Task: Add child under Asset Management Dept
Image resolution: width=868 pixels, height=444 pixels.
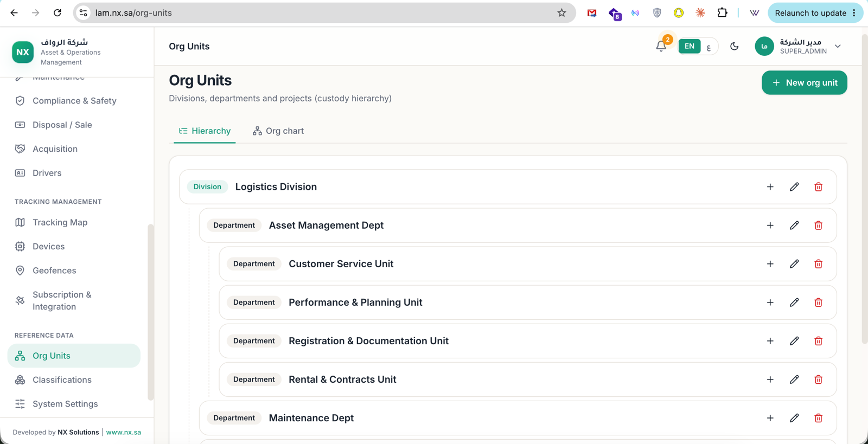Action: (x=770, y=226)
